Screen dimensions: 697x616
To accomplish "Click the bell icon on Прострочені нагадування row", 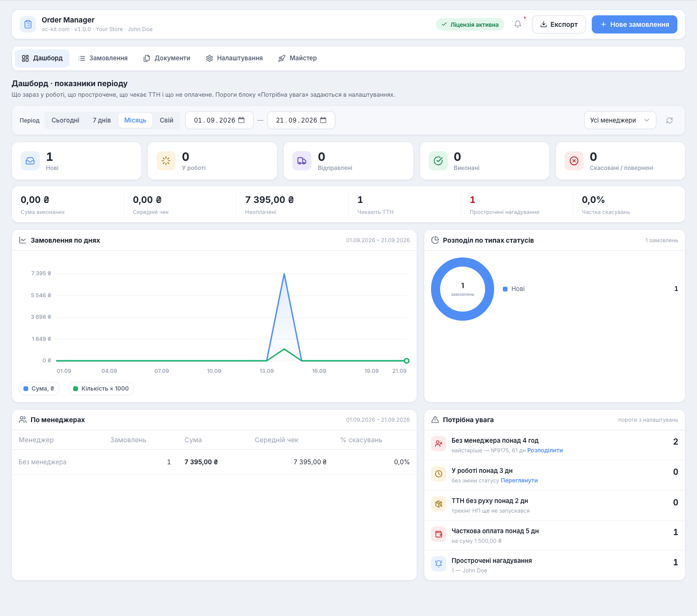I will coord(439,564).
